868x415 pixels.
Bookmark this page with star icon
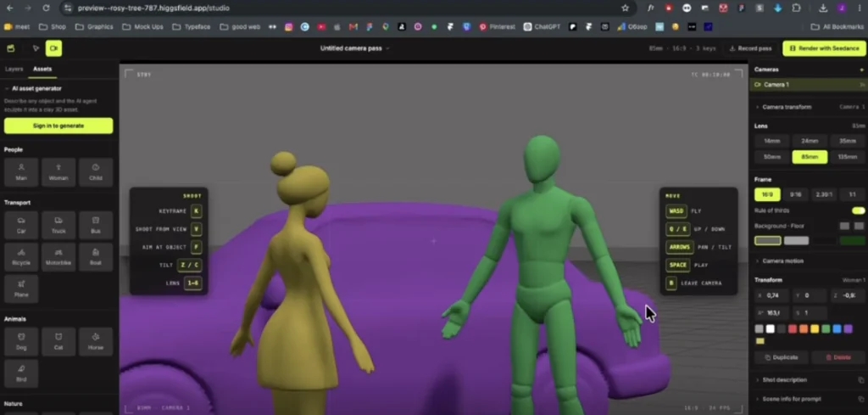point(625,8)
